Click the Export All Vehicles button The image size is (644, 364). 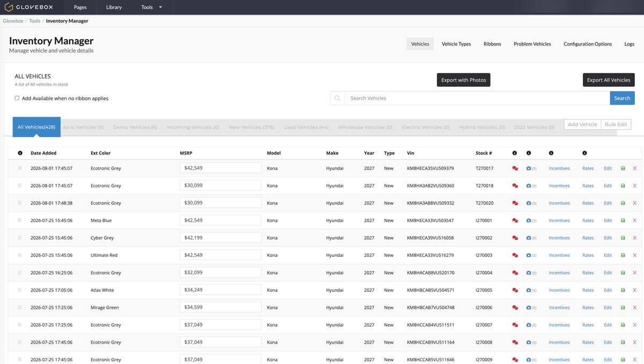point(609,80)
